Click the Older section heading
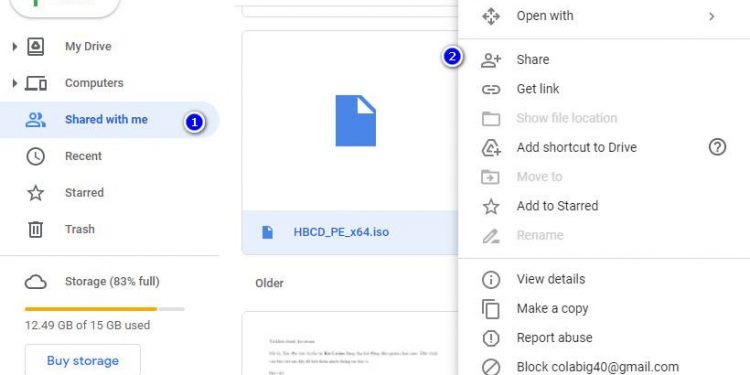Screen dimensions: 750x375 [269, 283]
